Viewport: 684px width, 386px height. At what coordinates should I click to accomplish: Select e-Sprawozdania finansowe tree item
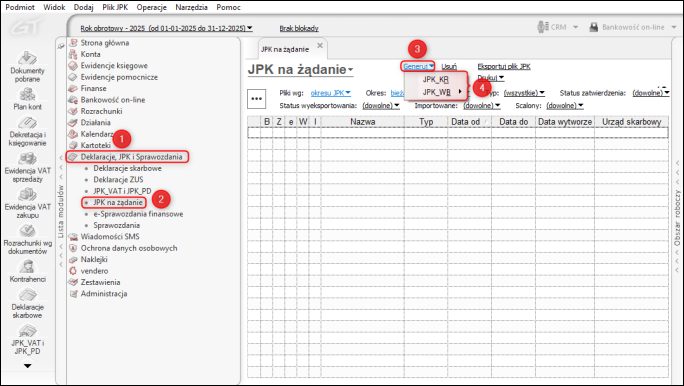[138, 214]
